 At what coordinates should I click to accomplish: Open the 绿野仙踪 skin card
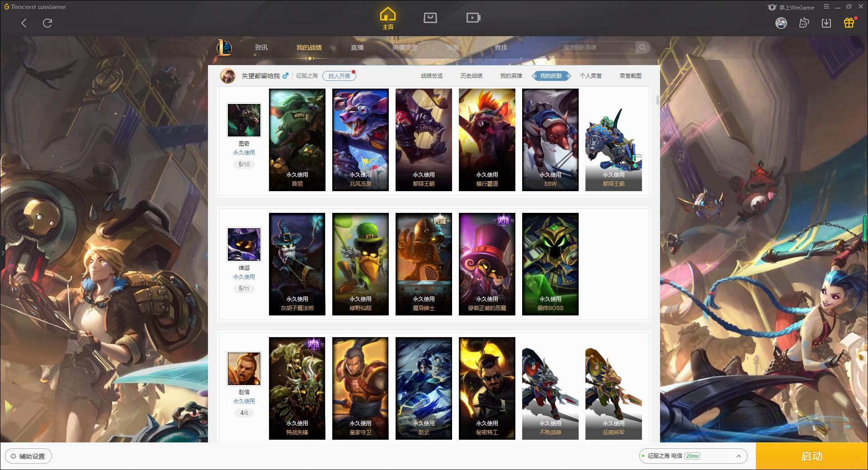tap(360, 264)
